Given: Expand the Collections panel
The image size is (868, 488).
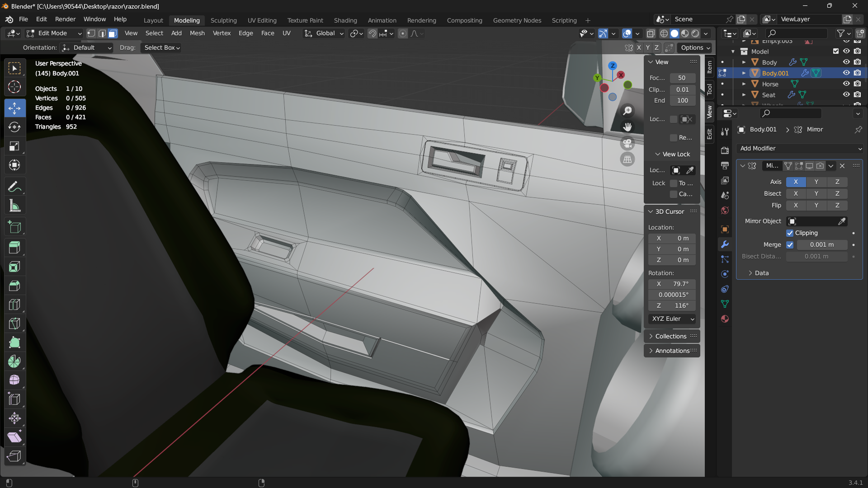Looking at the screenshot, I should (x=671, y=336).
